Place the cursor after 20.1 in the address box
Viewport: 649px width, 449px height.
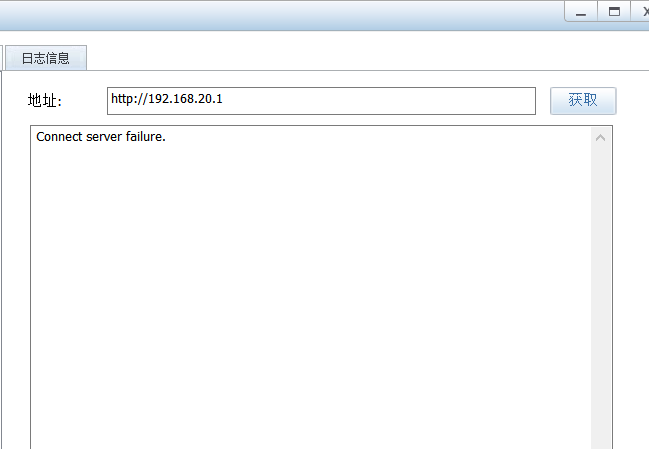tap(223, 100)
